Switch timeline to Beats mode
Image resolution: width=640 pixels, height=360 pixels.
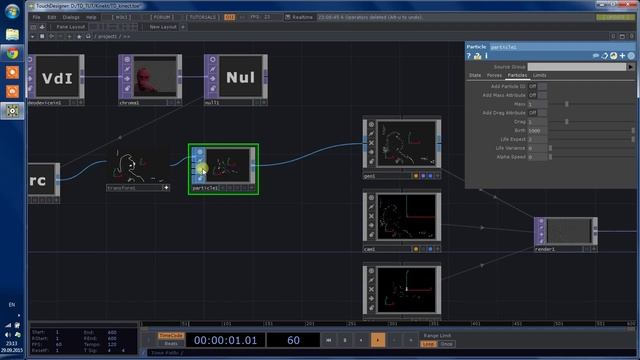point(171,344)
